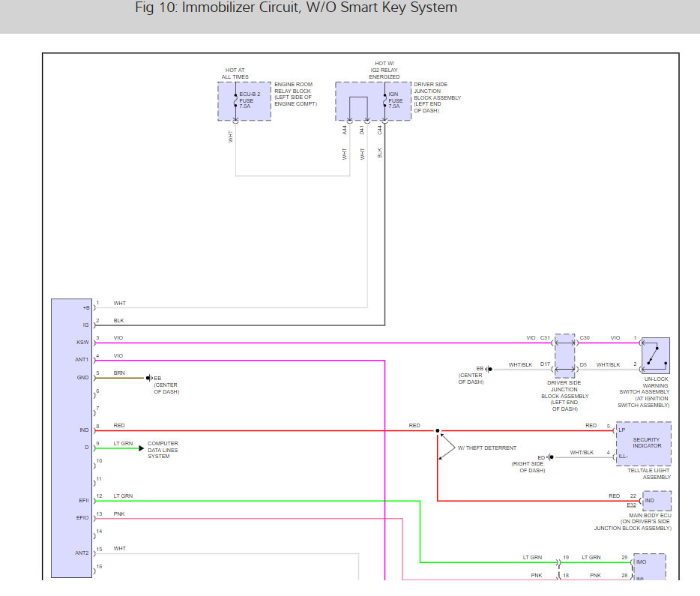Select the W/ Theft Deterrent label
Image resolution: width=700 pixels, height=596 pixels.
[486, 448]
